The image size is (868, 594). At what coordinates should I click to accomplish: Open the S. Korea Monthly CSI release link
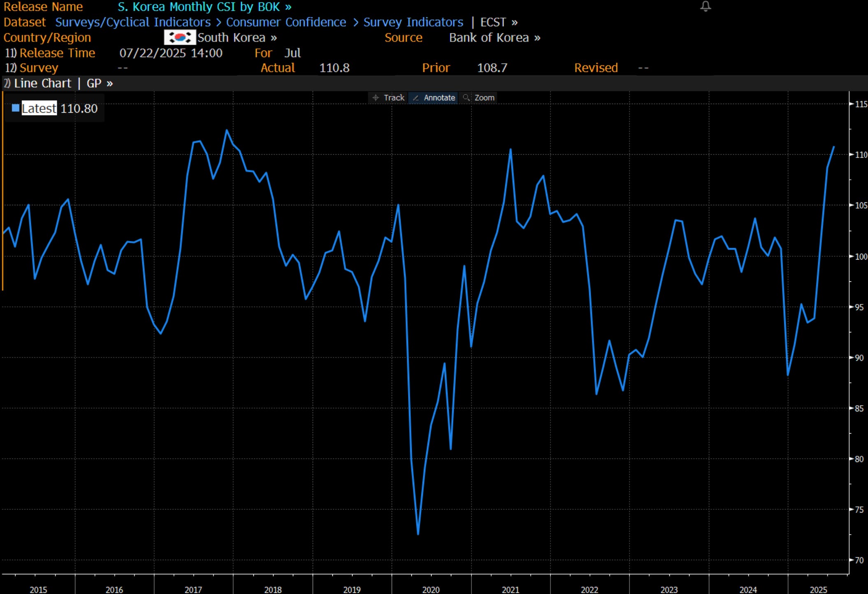pyautogui.click(x=204, y=7)
